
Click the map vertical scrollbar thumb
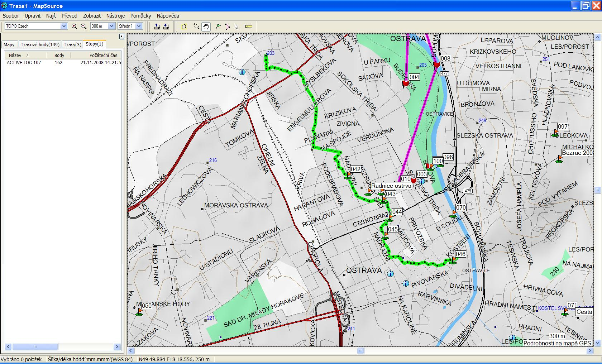pos(597,190)
